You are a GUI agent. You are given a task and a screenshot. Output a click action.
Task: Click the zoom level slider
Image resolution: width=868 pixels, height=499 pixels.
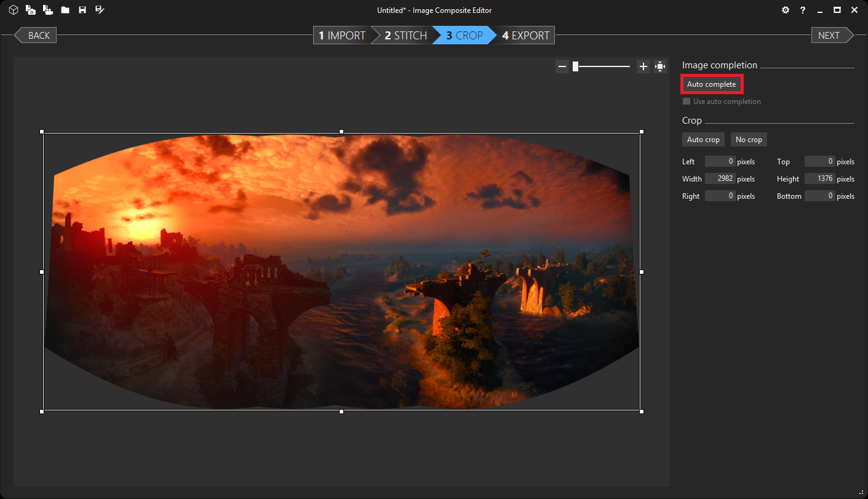pos(602,66)
